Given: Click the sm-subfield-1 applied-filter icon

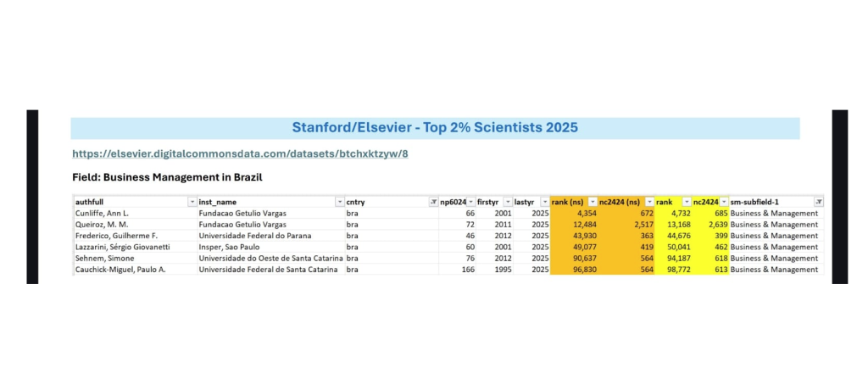Looking at the screenshot, I should [x=818, y=202].
